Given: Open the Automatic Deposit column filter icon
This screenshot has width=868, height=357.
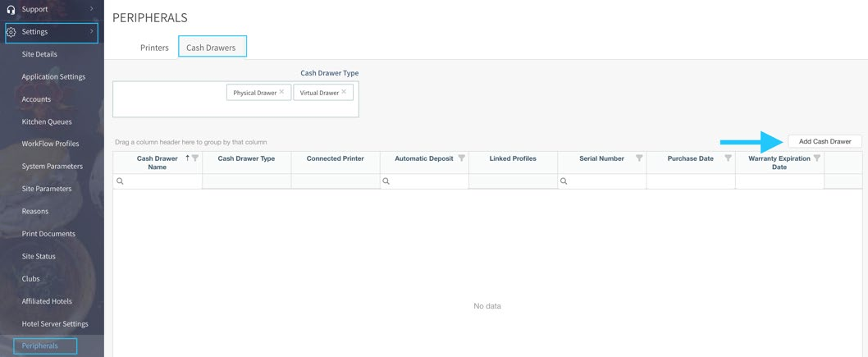Looking at the screenshot, I should pyautogui.click(x=461, y=158).
